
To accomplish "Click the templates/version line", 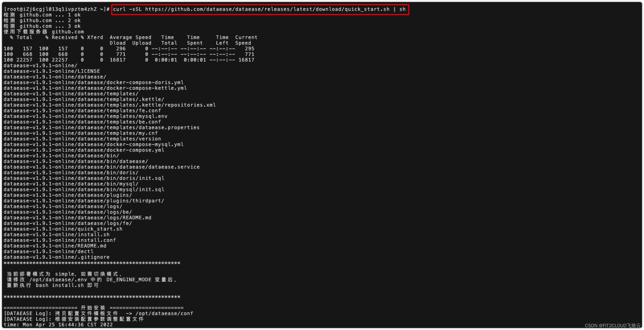I will 82,139.
